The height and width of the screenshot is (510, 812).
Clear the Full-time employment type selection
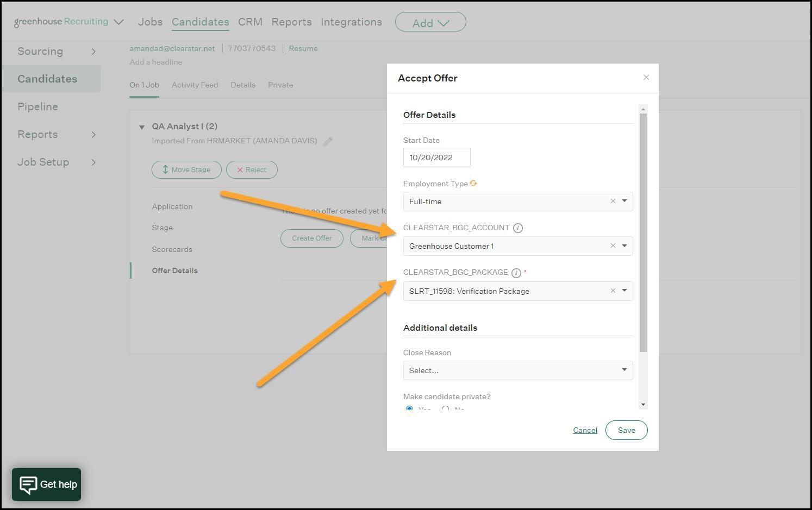(x=613, y=202)
